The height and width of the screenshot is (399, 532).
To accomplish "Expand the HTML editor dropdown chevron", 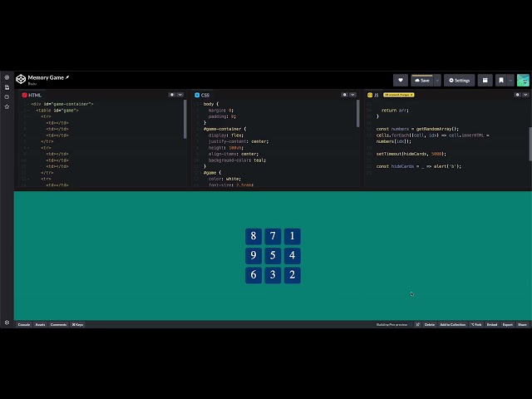I will tap(180, 95).
